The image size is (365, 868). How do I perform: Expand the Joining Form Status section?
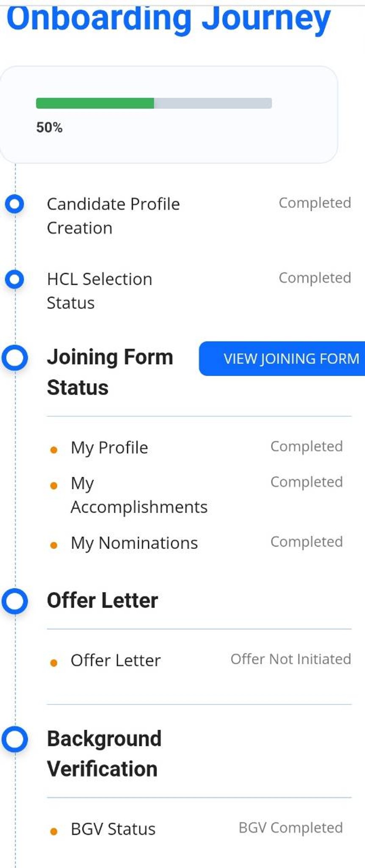click(x=110, y=372)
